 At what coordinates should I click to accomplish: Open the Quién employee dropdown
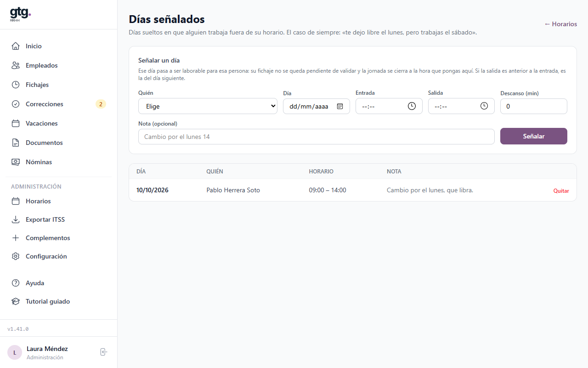[208, 106]
